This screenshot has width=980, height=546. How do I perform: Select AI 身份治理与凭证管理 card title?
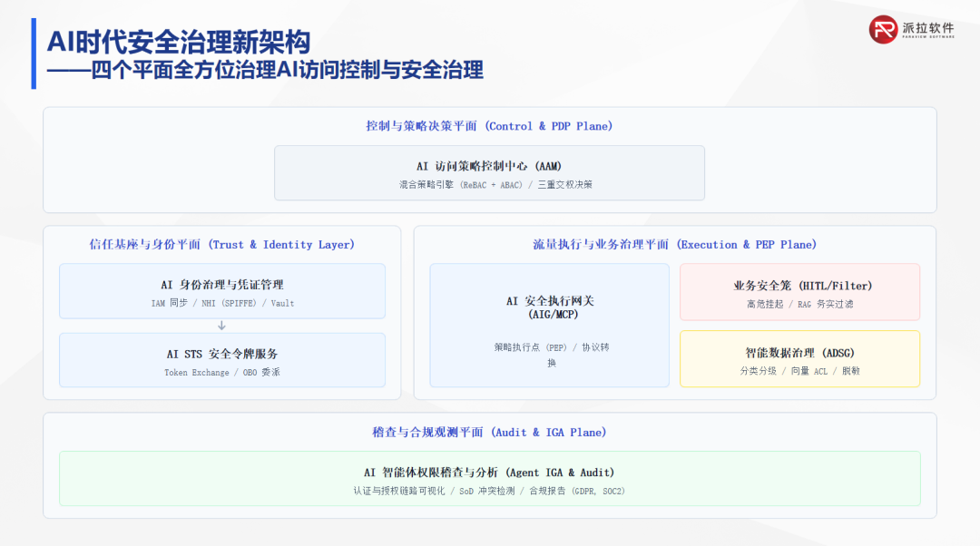[x=222, y=285]
